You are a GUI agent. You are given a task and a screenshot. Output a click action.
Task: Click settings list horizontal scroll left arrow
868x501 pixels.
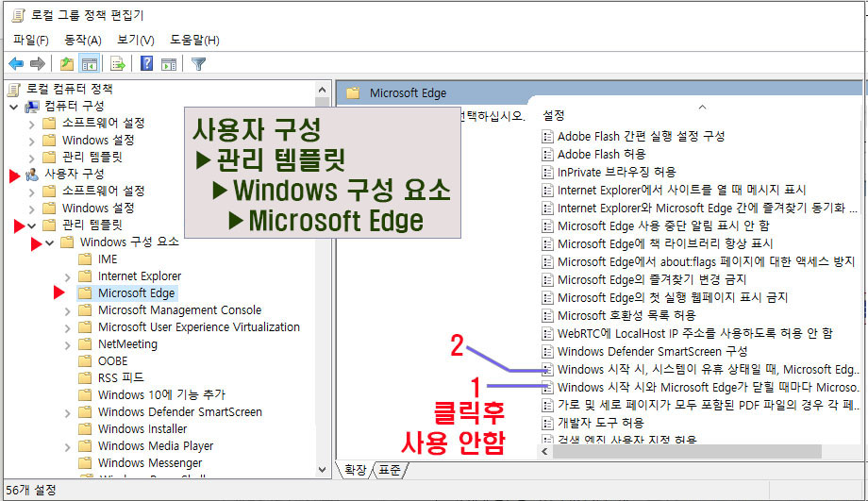tap(544, 452)
